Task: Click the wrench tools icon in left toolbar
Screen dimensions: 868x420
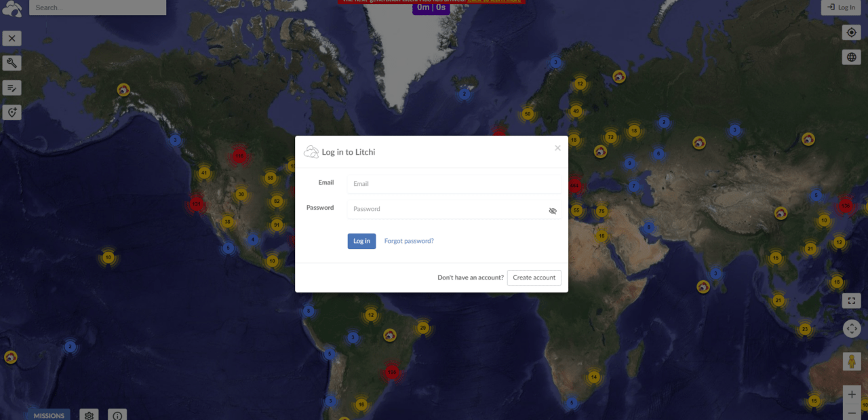Action: tap(12, 63)
